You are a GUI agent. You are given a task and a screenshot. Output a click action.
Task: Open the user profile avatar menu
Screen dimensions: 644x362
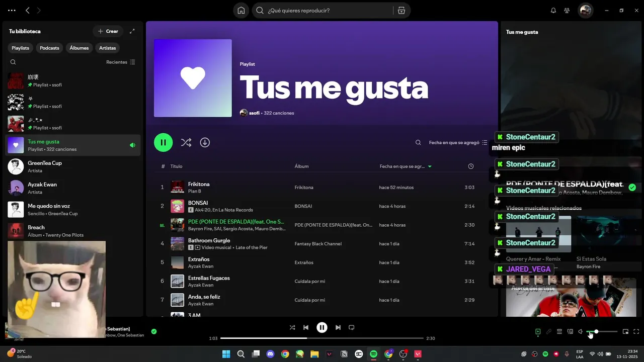[x=585, y=11]
